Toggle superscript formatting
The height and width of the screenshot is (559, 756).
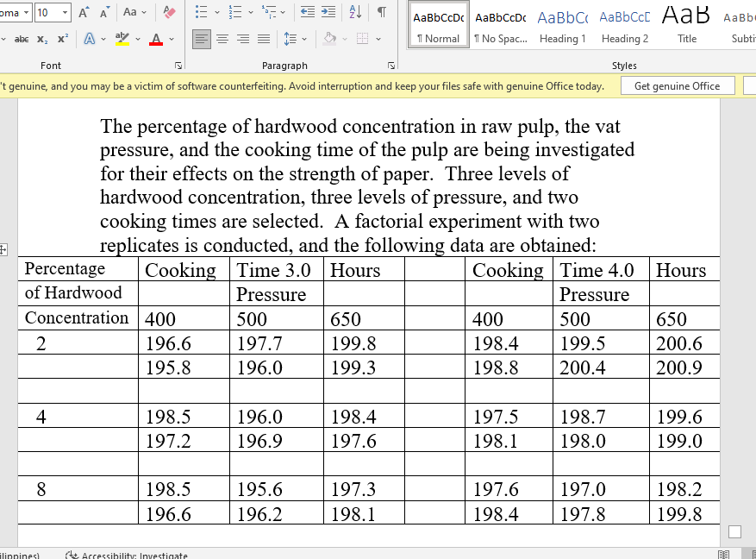click(63, 39)
